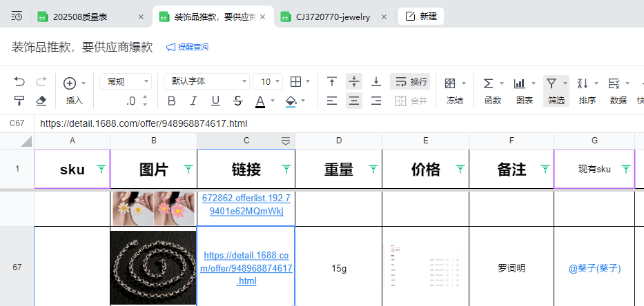Apply italic formatting

pos(193,101)
